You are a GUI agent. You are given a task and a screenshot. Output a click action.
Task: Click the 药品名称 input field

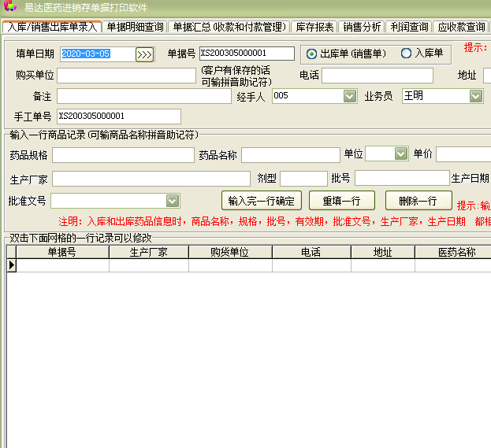point(291,155)
